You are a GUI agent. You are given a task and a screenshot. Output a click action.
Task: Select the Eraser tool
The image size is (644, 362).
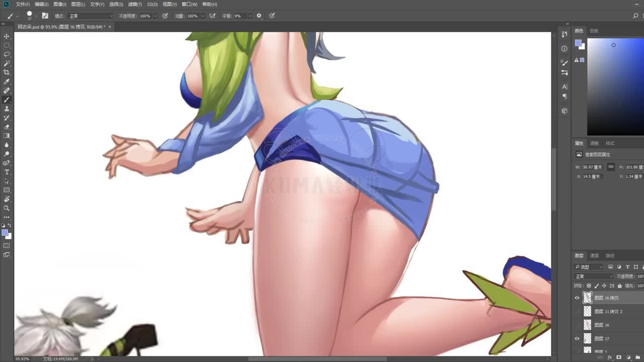(x=7, y=127)
